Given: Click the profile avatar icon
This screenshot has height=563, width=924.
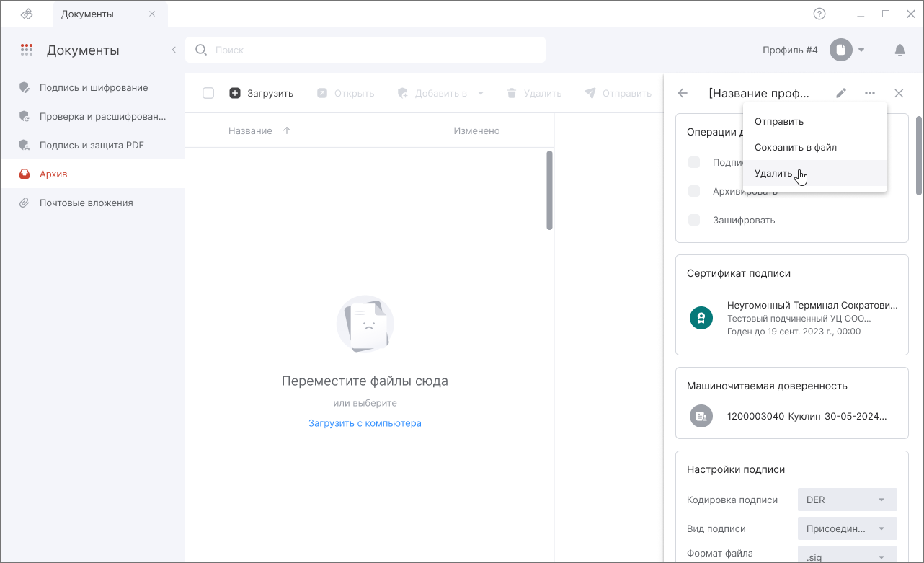Looking at the screenshot, I should pyautogui.click(x=840, y=50).
